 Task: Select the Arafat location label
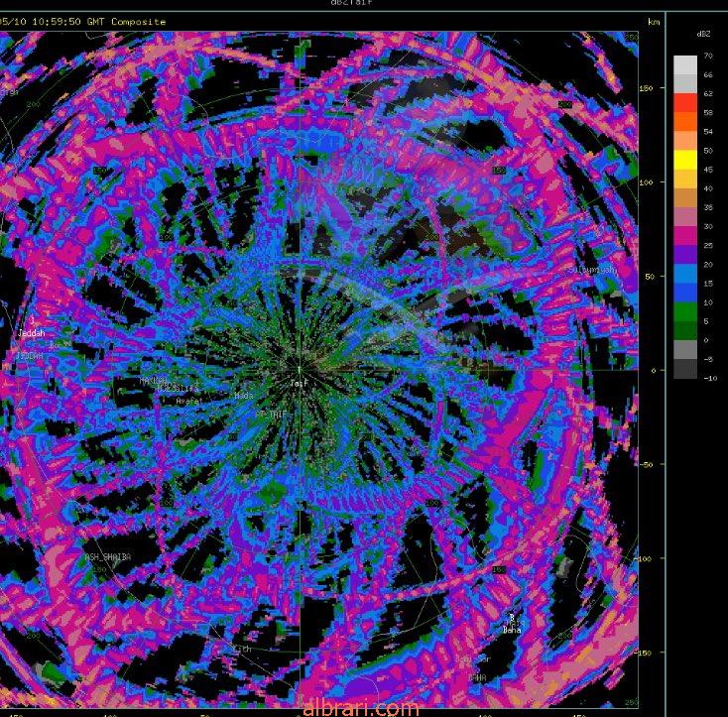pyautogui.click(x=187, y=401)
